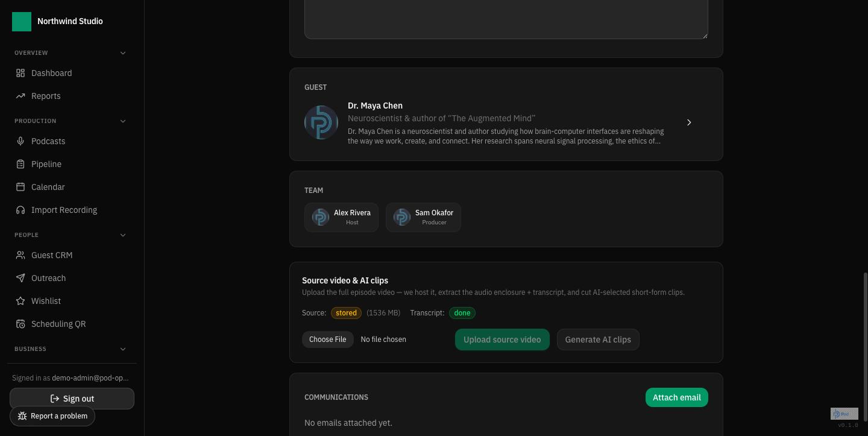Click Dr. Maya Chen's avatar
Image resolution: width=868 pixels, height=436 pixels.
pos(321,122)
